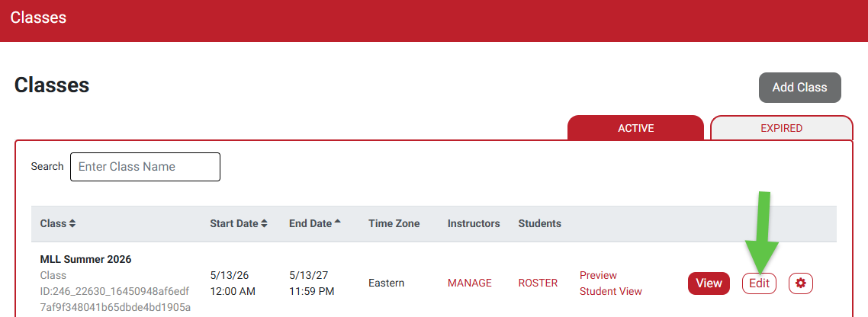Toggle End Date sort arrow
This screenshot has height=317, width=868.
pyautogui.click(x=338, y=222)
